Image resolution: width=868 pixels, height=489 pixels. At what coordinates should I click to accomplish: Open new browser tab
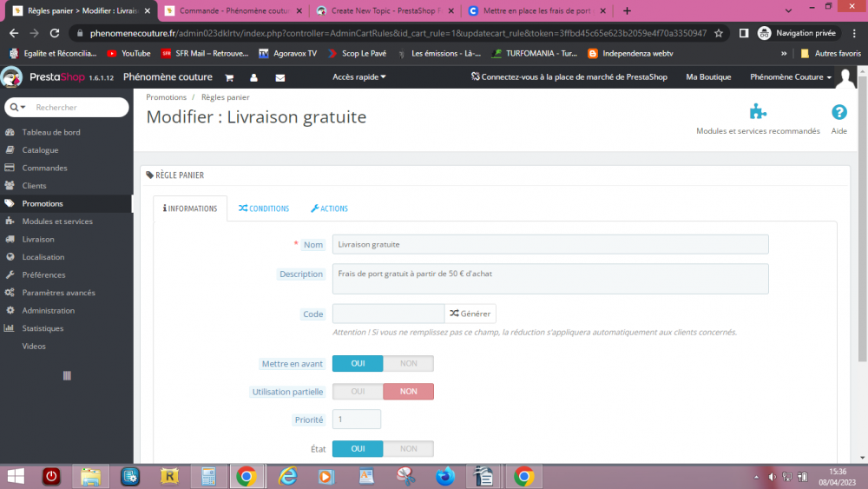(x=627, y=10)
